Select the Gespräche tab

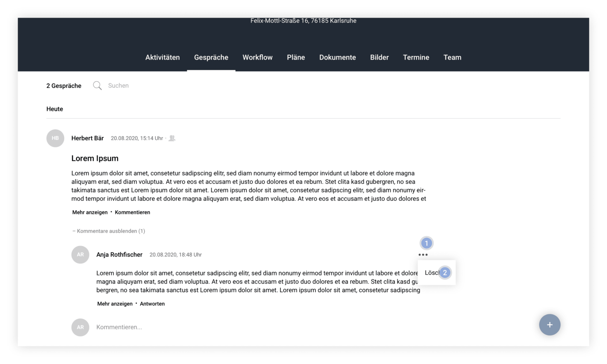[x=211, y=57]
